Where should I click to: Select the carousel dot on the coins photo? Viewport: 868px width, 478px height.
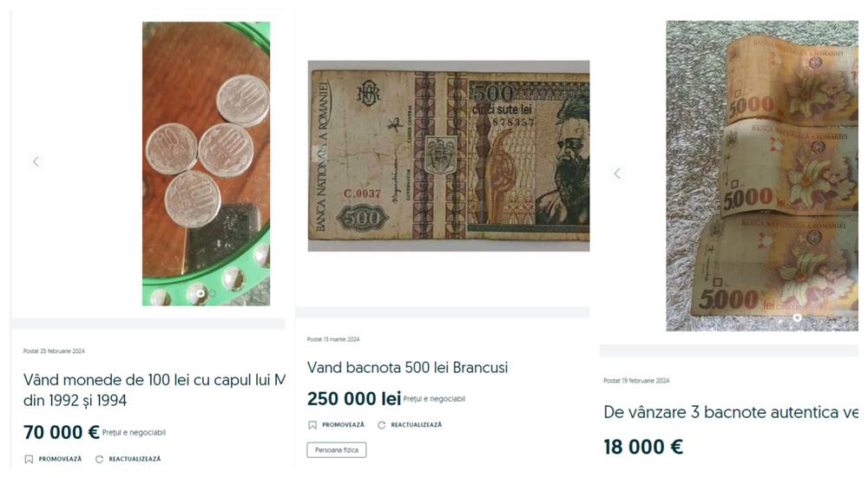[x=201, y=294]
